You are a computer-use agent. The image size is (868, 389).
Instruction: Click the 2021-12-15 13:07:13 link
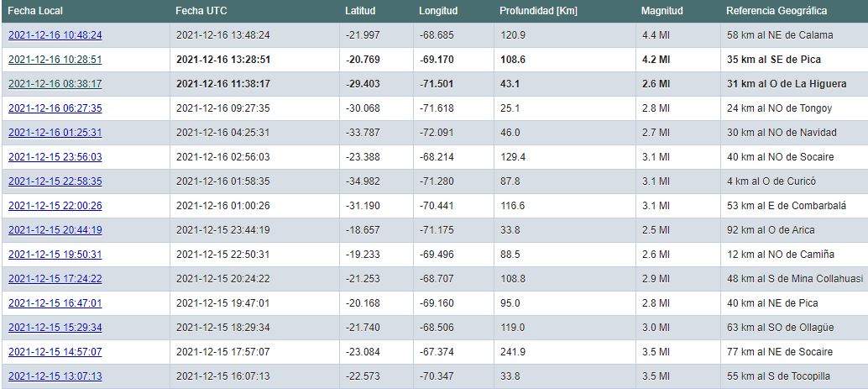click(x=55, y=376)
